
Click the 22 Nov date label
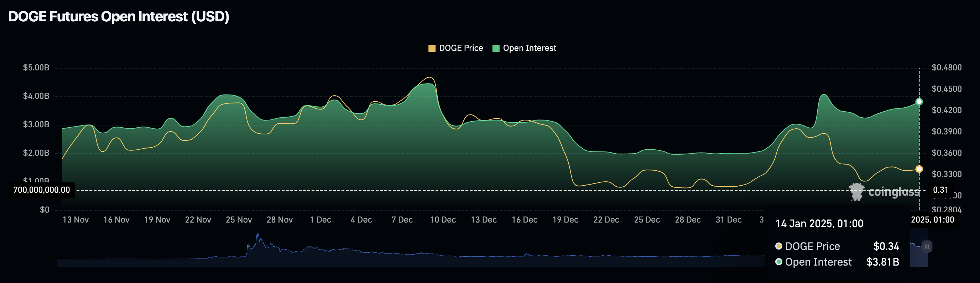pyautogui.click(x=198, y=220)
